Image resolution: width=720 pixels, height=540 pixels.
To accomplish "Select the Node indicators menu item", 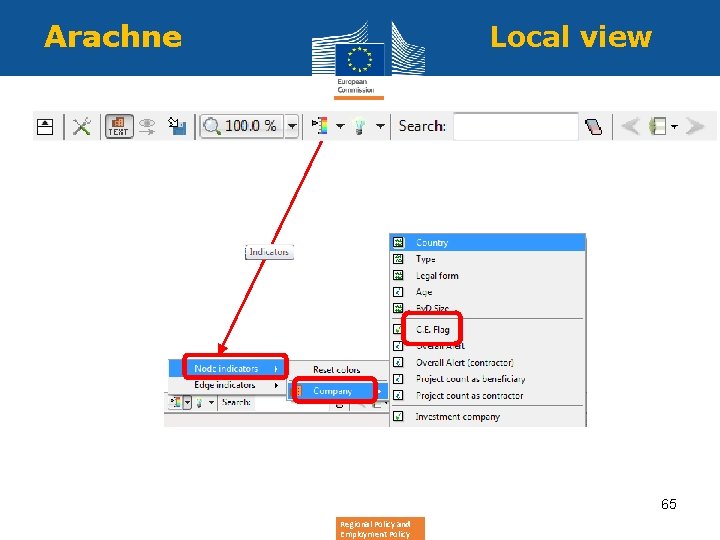I will (226, 368).
